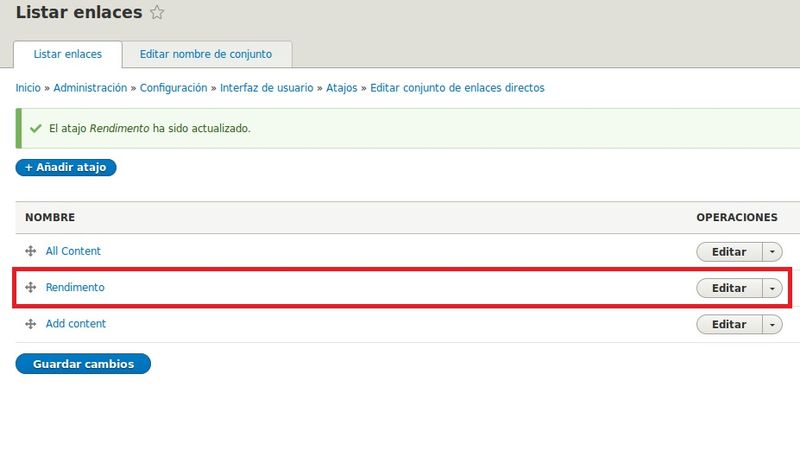Open the Interfaz de usuario breadcrumb

pyautogui.click(x=267, y=88)
